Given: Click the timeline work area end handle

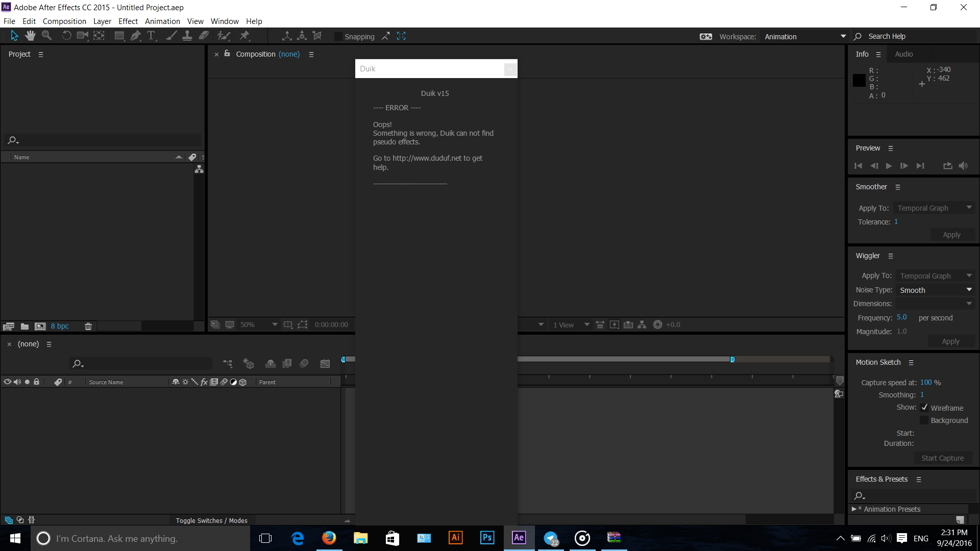Looking at the screenshot, I should pos(732,360).
